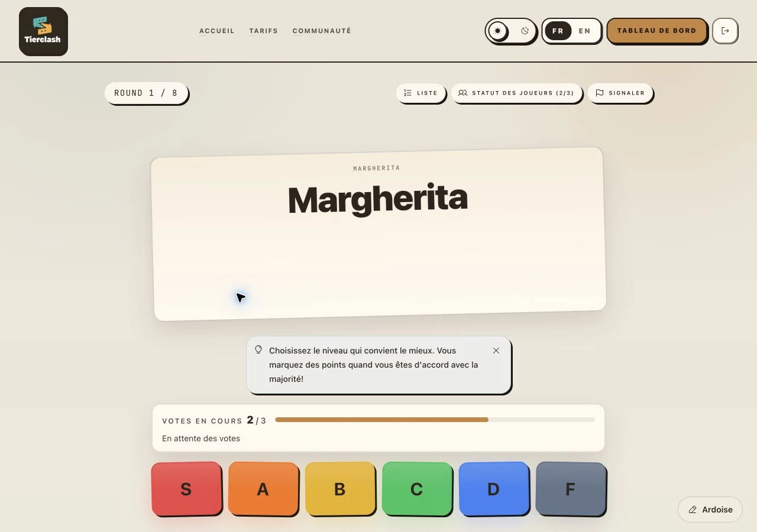Go to Accueil in navigation
This screenshot has height=532, width=757.
[x=216, y=31]
